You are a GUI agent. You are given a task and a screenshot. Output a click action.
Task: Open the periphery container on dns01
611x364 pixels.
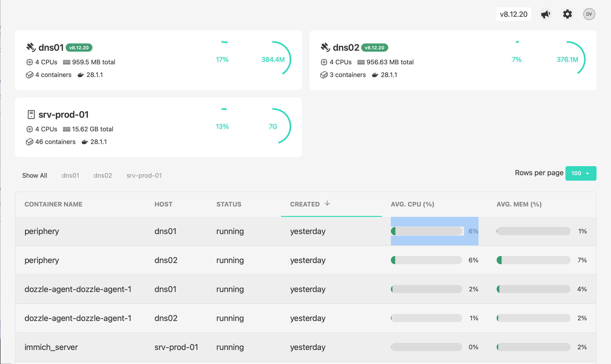pyautogui.click(x=42, y=231)
